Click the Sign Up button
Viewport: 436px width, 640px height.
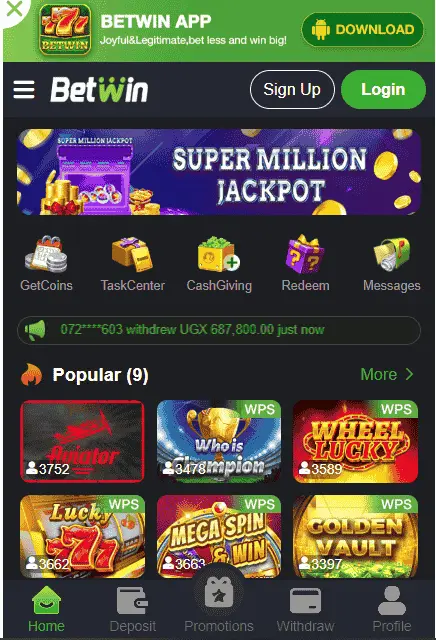click(x=292, y=89)
